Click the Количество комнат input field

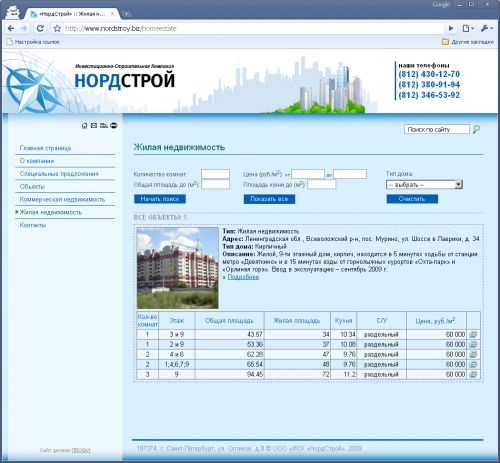point(215,174)
